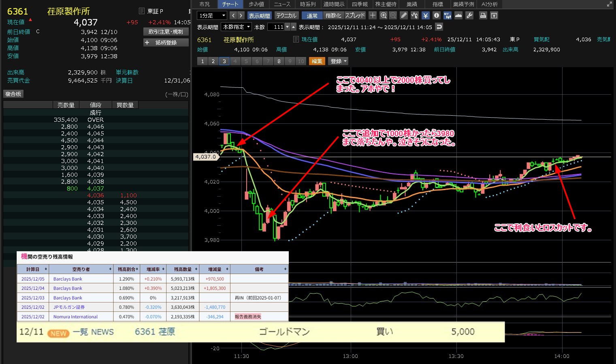Open chart settings wrench icon

pos(469,15)
